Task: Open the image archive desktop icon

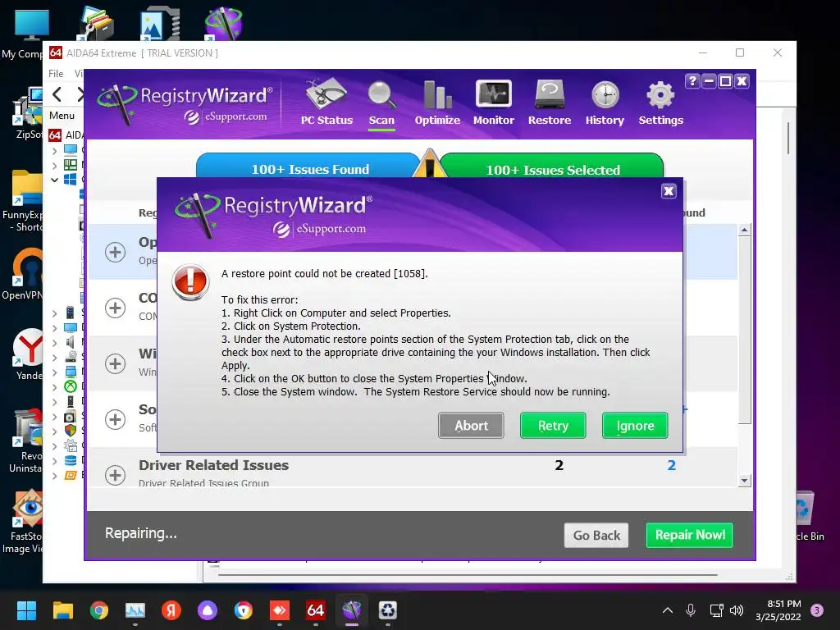Action: pyautogui.click(x=159, y=24)
